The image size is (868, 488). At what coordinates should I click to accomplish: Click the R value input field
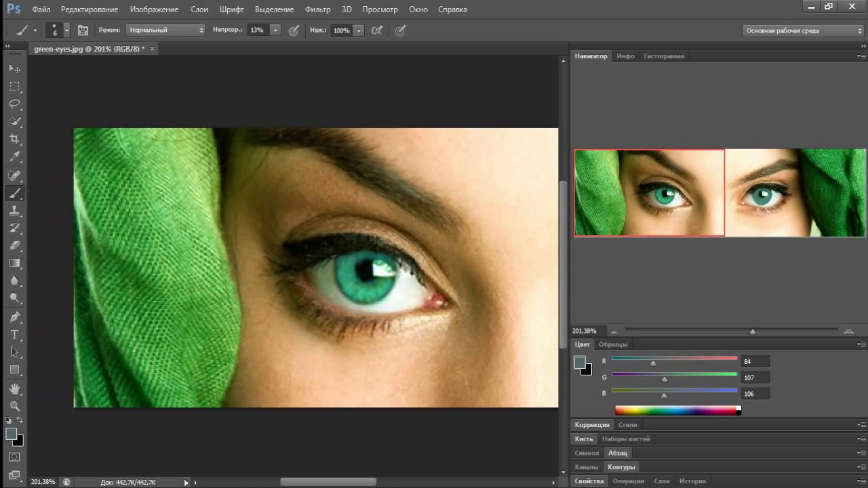pyautogui.click(x=755, y=362)
